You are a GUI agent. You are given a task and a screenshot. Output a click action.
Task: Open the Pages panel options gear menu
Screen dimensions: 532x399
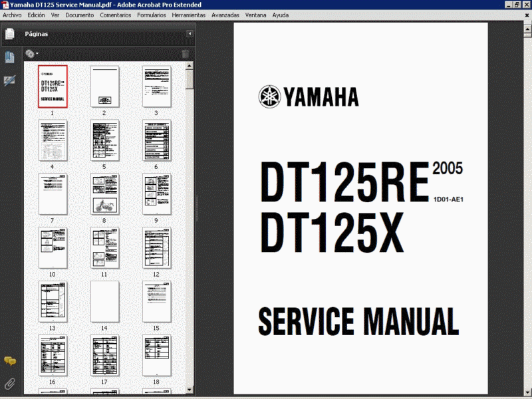[31, 54]
